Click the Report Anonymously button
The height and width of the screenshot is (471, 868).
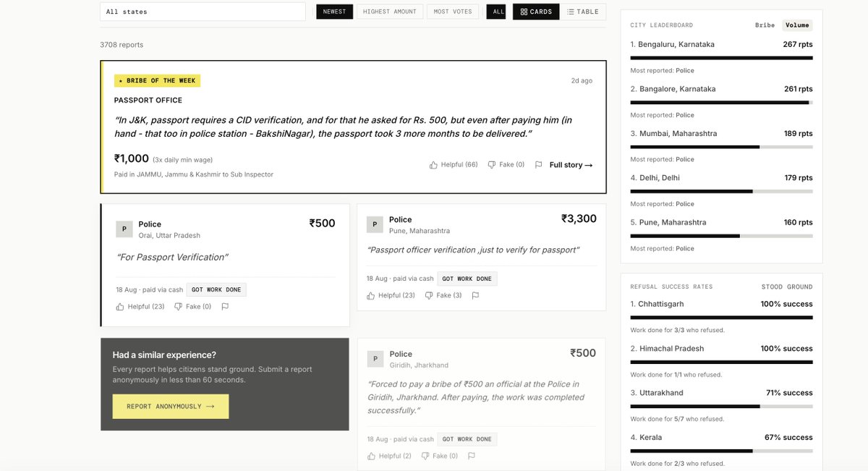tap(171, 407)
